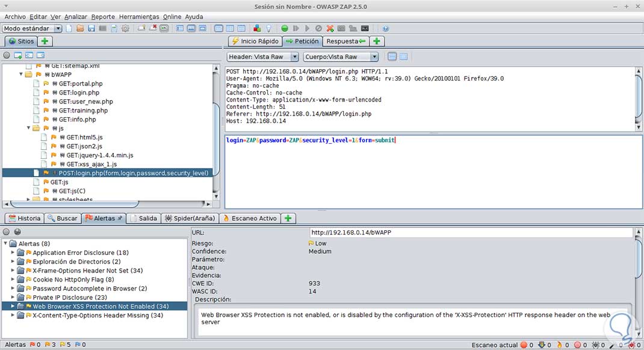Collapse the bWAPP folder in Sites tree
644x350 pixels.
click(x=21, y=74)
